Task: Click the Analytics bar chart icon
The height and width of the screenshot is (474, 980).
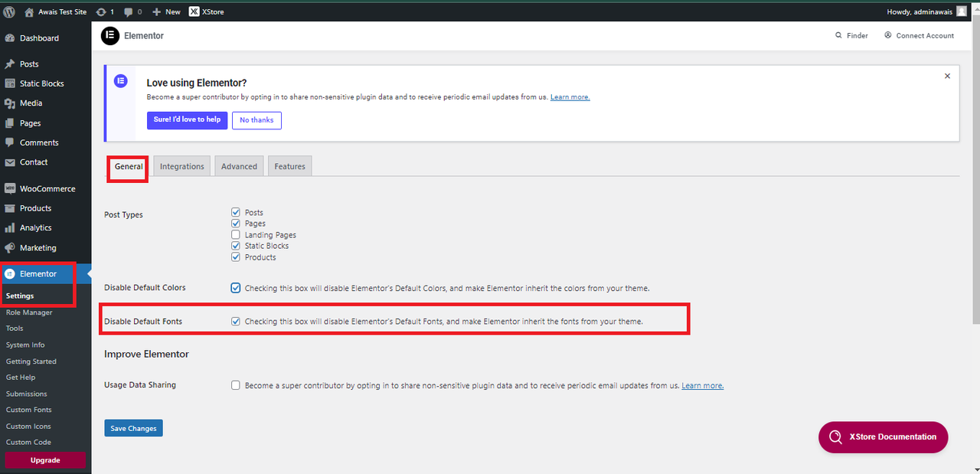Action: (x=10, y=228)
